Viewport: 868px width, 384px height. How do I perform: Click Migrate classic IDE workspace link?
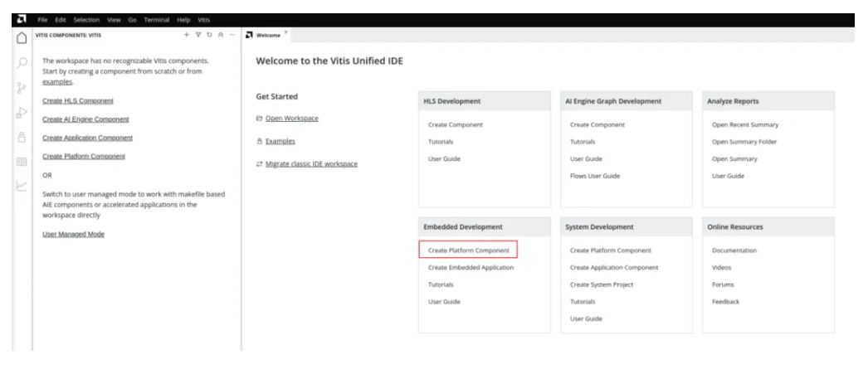(310, 163)
